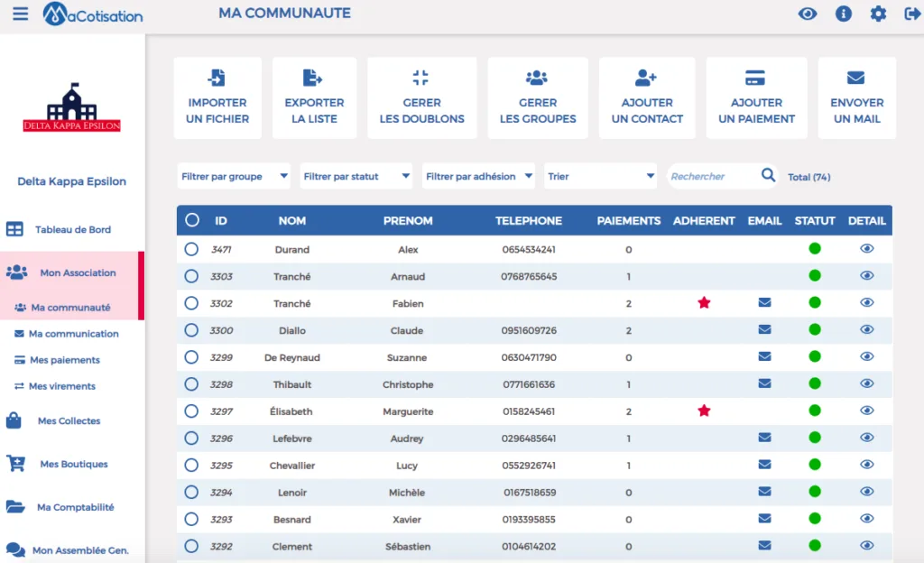
Task: Click Gérer les doublons tile
Action: click(x=422, y=98)
